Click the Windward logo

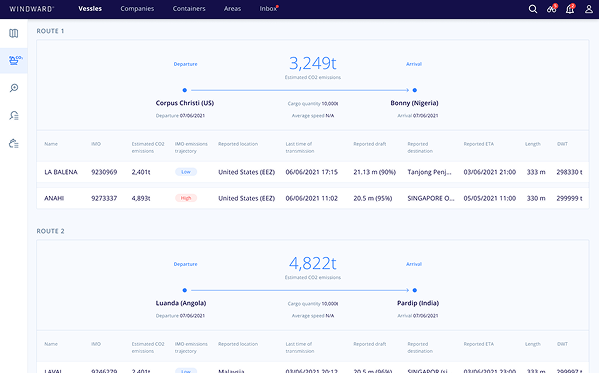point(32,9)
